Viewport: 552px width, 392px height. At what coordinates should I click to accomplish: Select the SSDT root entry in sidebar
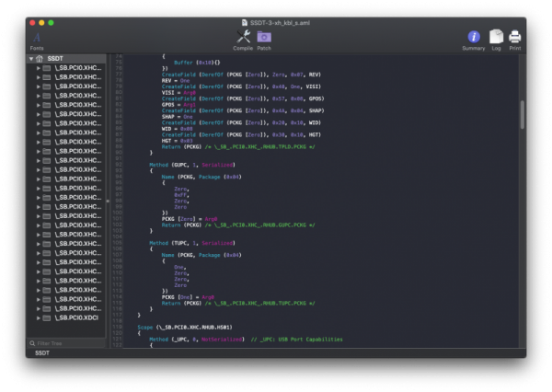pos(55,58)
